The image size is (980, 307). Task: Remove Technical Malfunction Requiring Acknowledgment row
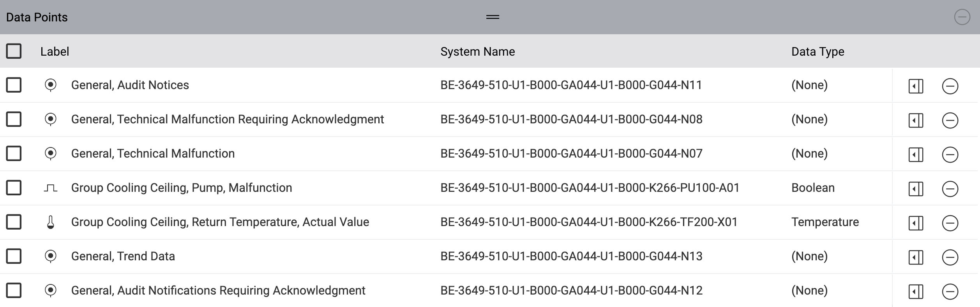coord(950,120)
